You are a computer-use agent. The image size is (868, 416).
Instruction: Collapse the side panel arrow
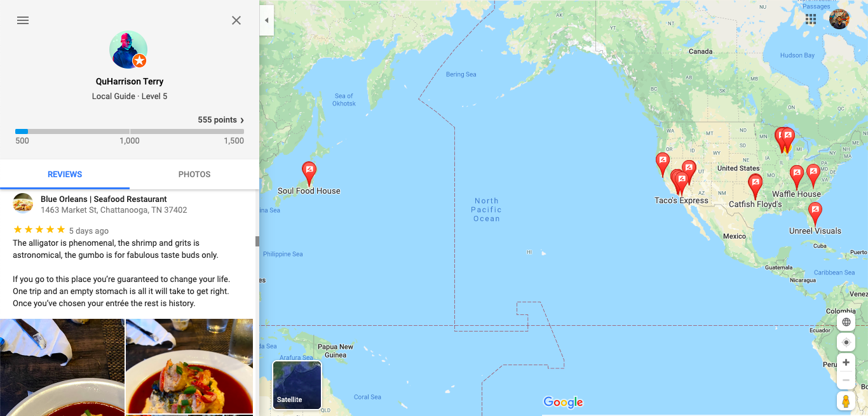(x=267, y=20)
